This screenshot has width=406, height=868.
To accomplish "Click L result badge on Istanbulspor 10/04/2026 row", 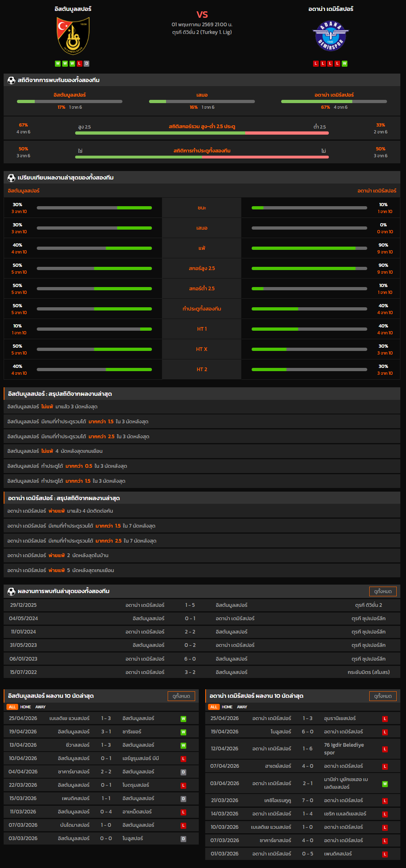I will [183, 759].
